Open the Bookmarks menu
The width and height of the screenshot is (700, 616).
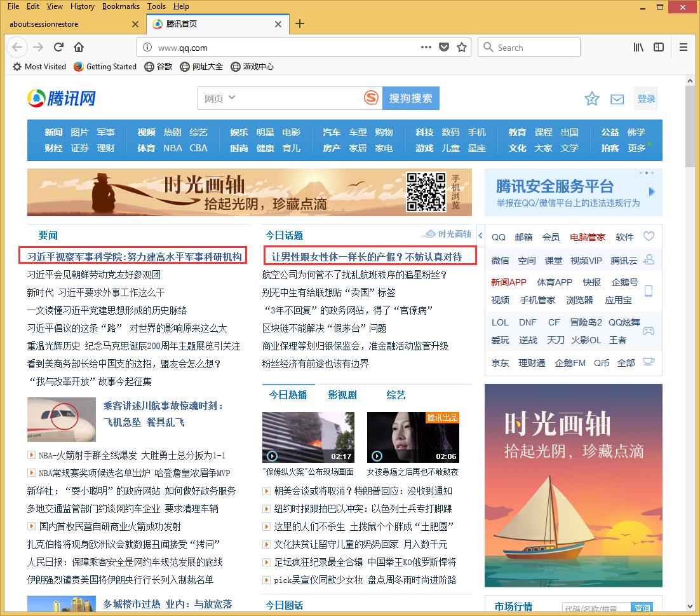point(121,6)
